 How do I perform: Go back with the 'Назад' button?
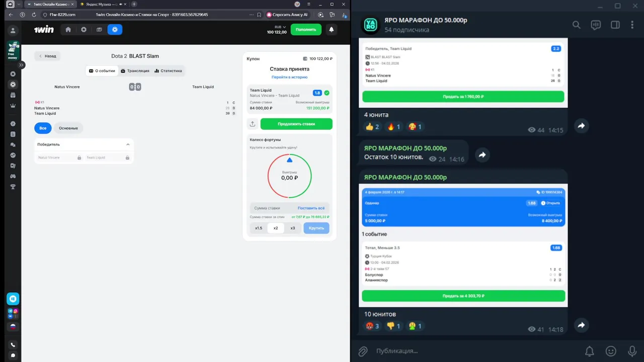pyautogui.click(x=47, y=56)
